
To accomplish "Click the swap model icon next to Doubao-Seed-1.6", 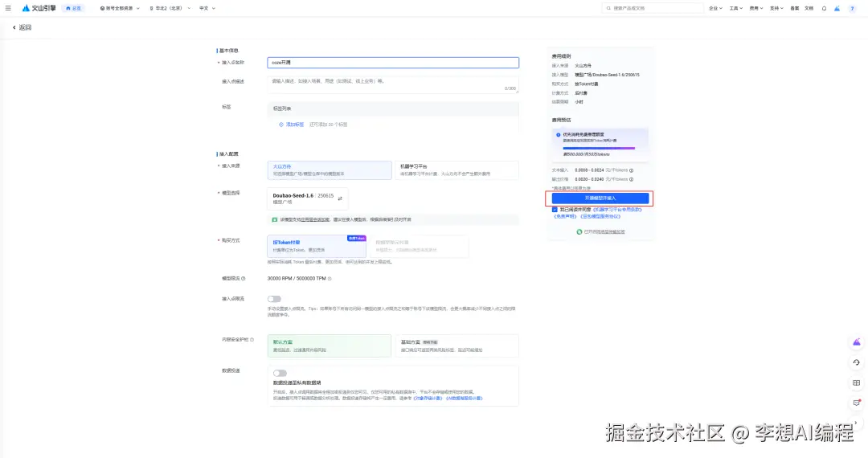I will [x=340, y=198].
